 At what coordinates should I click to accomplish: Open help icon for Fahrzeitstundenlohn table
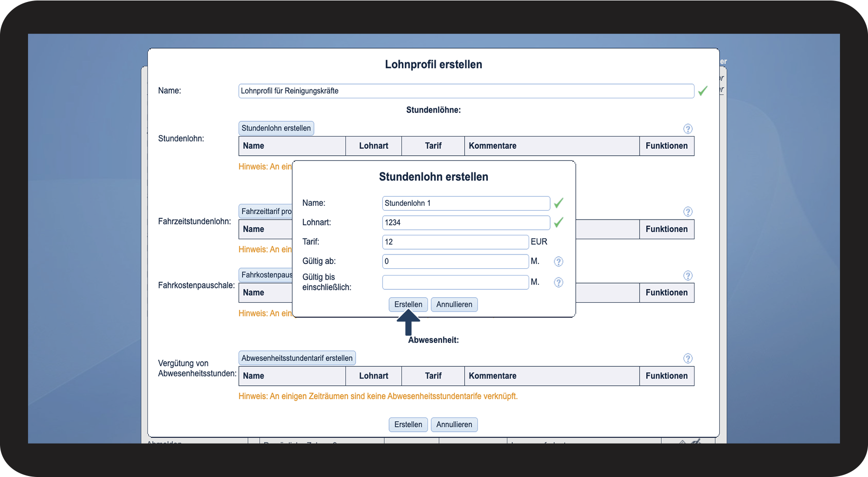688,212
